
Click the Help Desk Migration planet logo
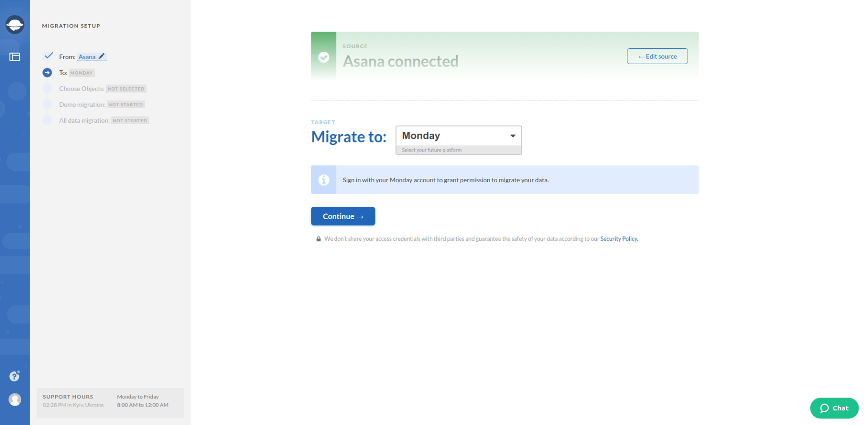tap(15, 24)
